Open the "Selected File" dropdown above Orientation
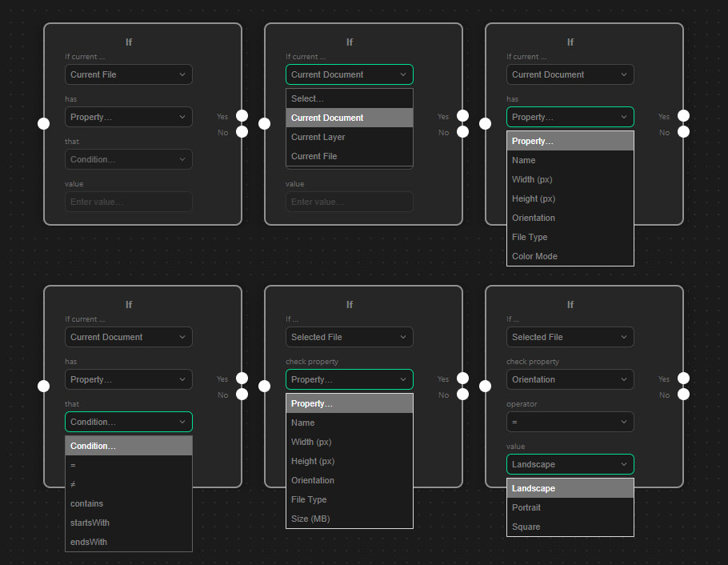The image size is (728, 565). [x=570, y=337]
